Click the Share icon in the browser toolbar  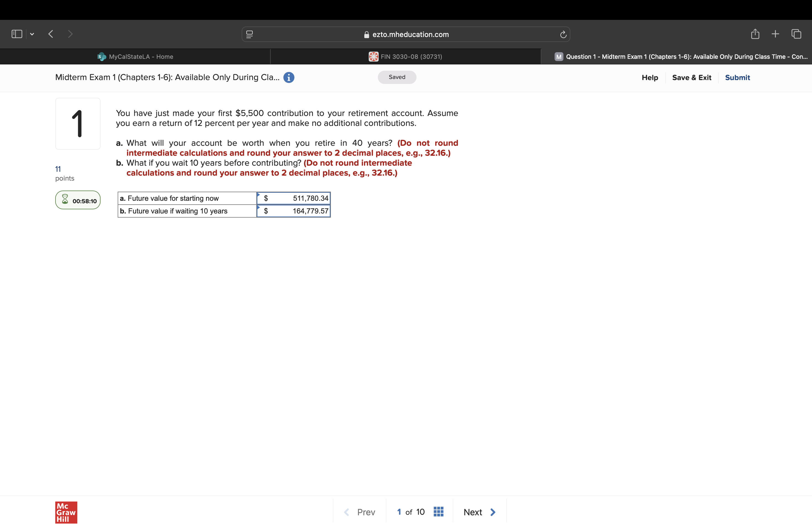tap(755, 34)
